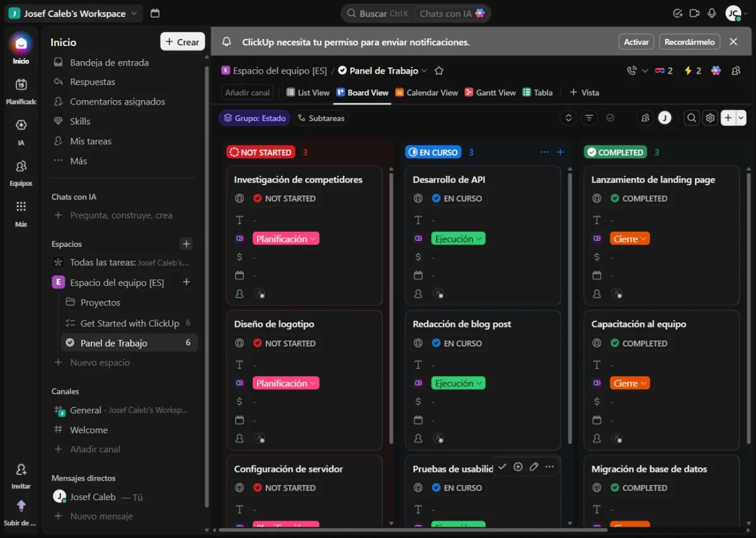756x538 pixels.
Task: Click Activar in notification banner
Action: coord(636,42)
